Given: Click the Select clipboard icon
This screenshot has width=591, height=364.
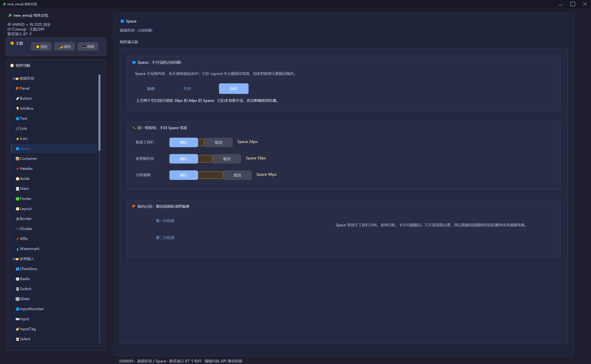Looking at the screenshot, I should [x=17, y=339].
